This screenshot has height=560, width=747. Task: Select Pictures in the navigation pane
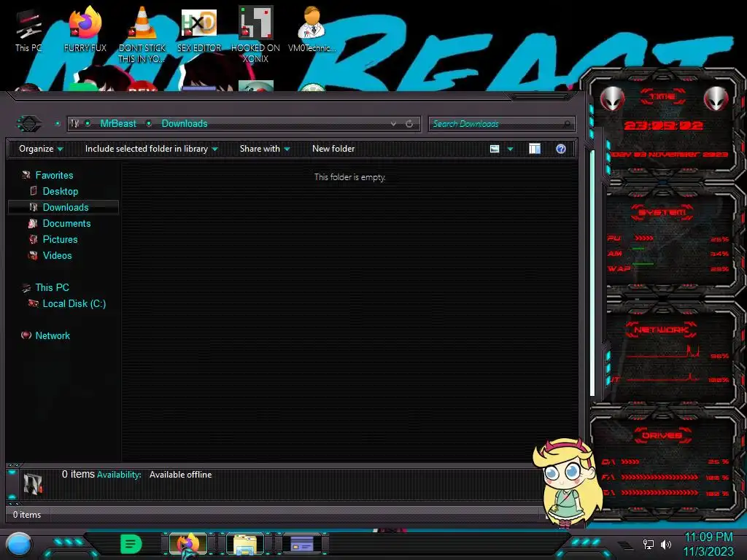(x=60, y=239)
